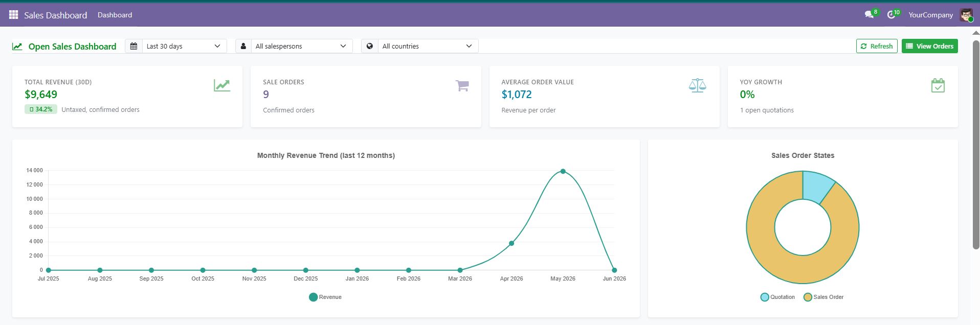
Task: Click the 9 sale orders value
Action: 266,95
